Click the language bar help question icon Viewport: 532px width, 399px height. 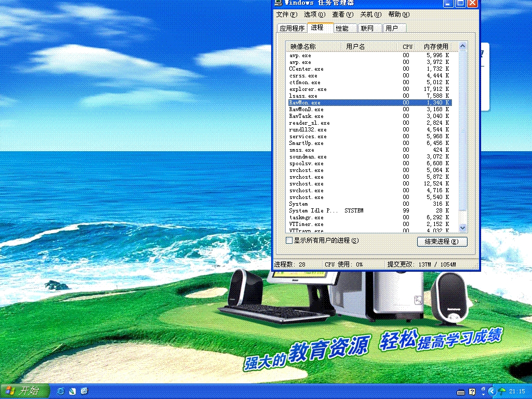point(472,392)
